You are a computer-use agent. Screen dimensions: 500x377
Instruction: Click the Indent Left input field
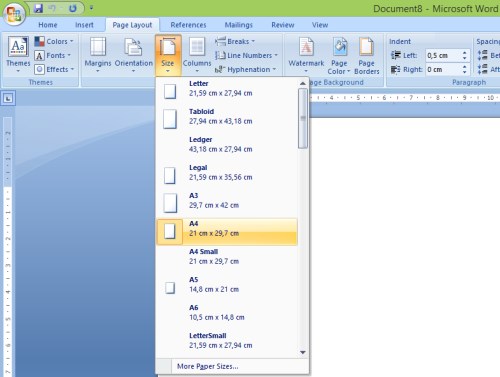coord(443,55)
